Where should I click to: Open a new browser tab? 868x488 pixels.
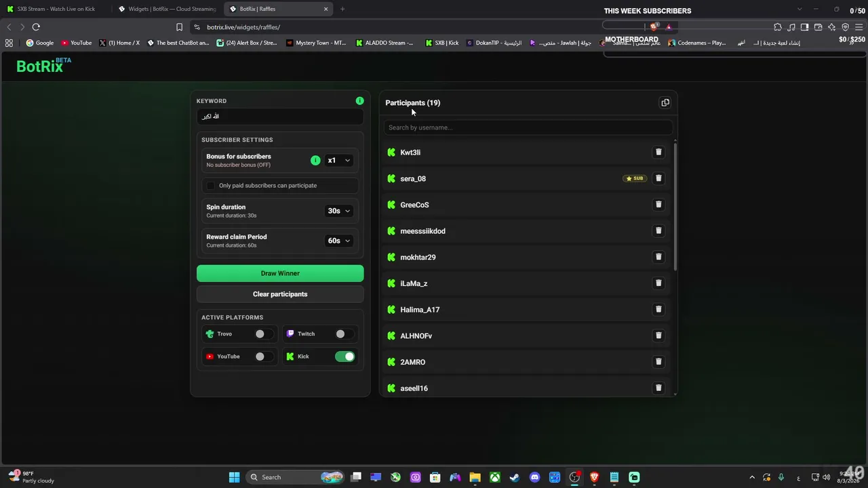(x=342, y=9)
